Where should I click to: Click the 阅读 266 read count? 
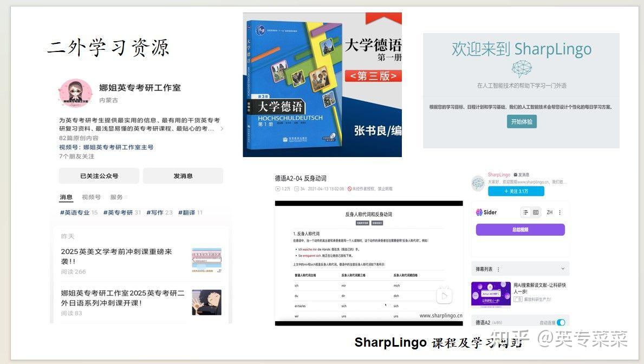pos(73,271)
